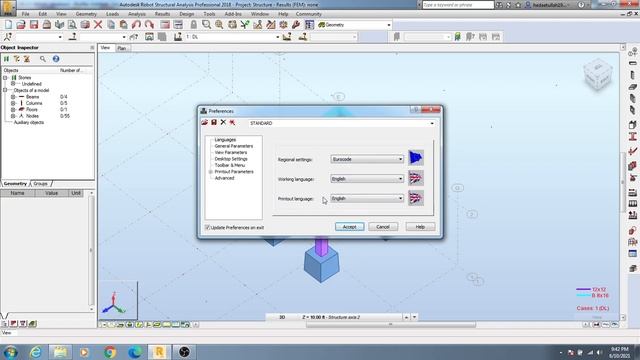Image resolution: width=640 pixels, height=360 pixels.
Task: Click the keyword search field in the title bar
Action: pos(458,4)
